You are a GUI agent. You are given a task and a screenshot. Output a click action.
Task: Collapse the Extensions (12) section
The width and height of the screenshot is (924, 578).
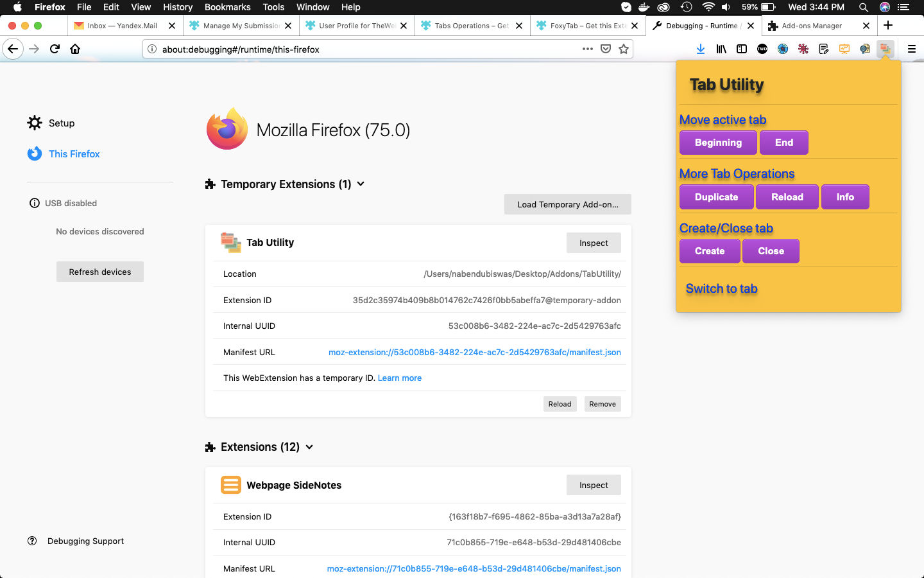[x=309, y=447]
